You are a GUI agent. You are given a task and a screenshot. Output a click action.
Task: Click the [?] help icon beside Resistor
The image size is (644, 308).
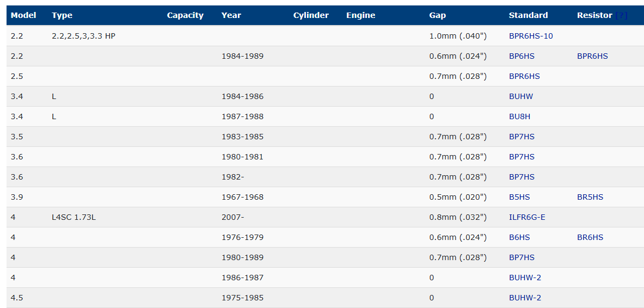[621, 15]
